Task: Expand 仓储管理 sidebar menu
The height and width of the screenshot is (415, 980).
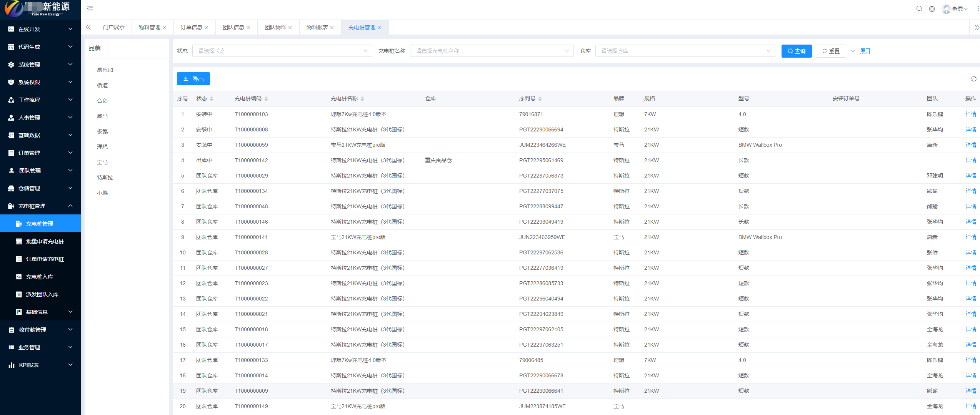Action: (x=40, y=188)
